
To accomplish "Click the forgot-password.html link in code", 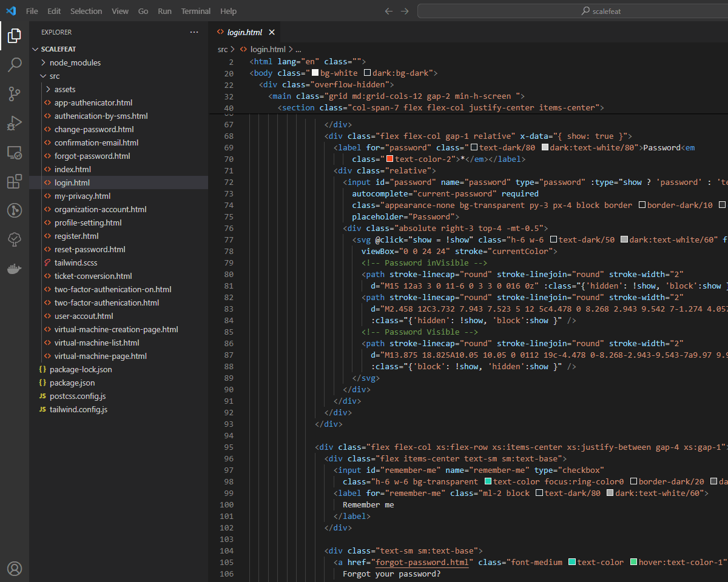I will click(422, 562).
